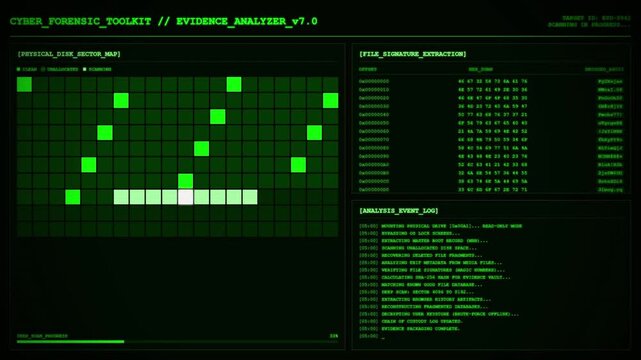641x360 pixels.
Task: Click the RECONSTRUCTING FRAGMENTED DATABASES log entry
Action: pyautogui.click(x=423, y=307)
